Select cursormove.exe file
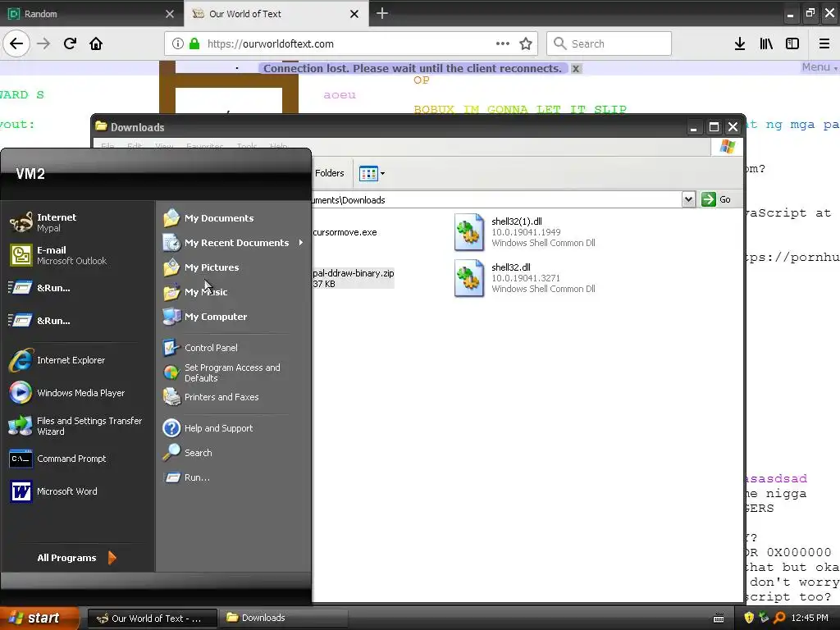This screenshot has height=630, width=840. (345, 232)
